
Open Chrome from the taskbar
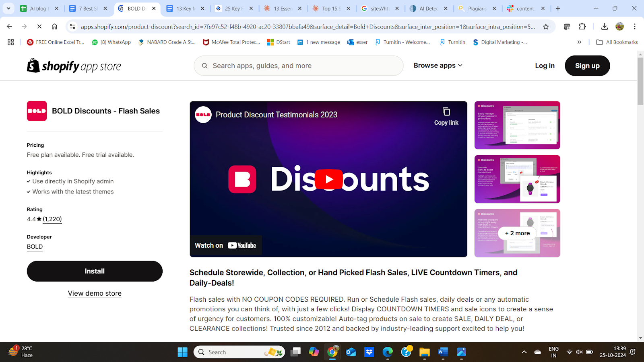[x=332, y=352]
